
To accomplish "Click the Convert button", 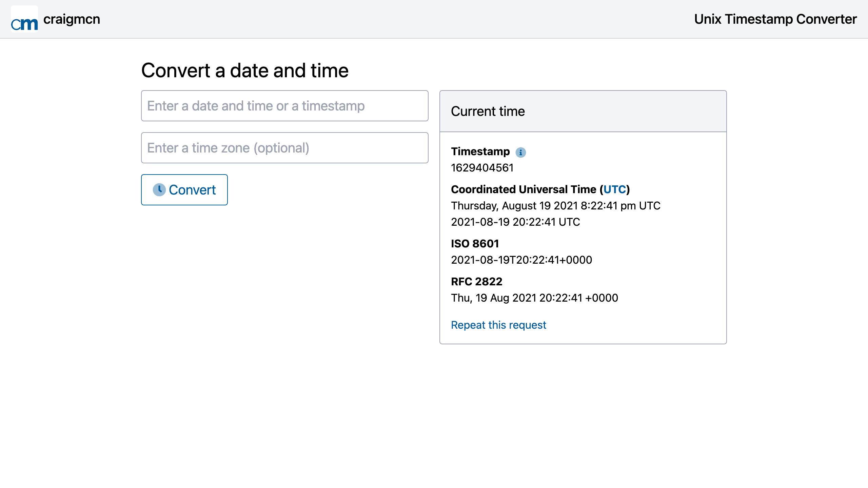I will (x=184, y=190).
